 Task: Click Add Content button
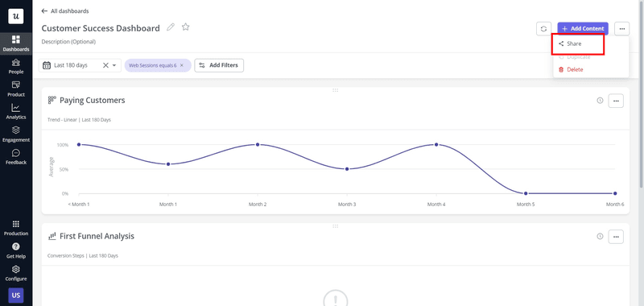pos(583,29)
